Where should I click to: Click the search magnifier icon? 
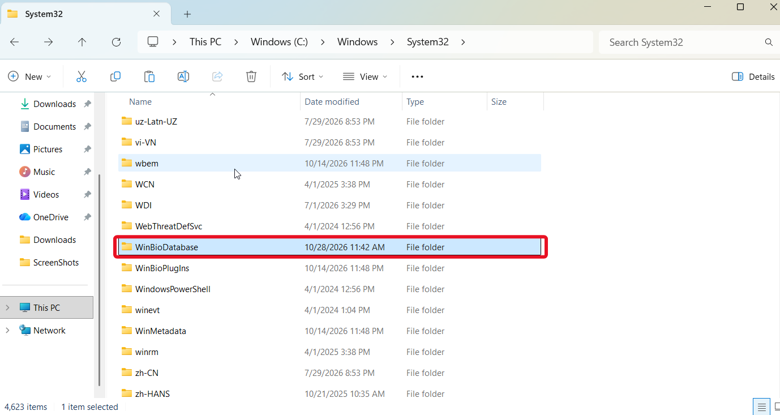(x=769, y=42)
